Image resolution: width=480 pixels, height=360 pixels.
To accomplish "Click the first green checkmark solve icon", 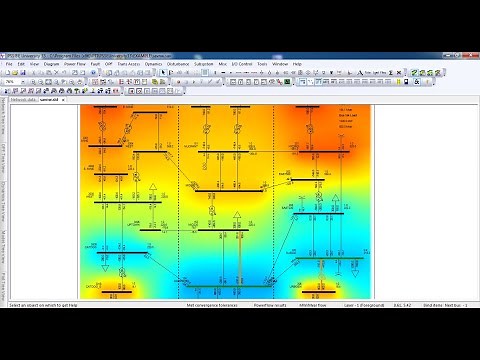I will (x=414, y=73).
